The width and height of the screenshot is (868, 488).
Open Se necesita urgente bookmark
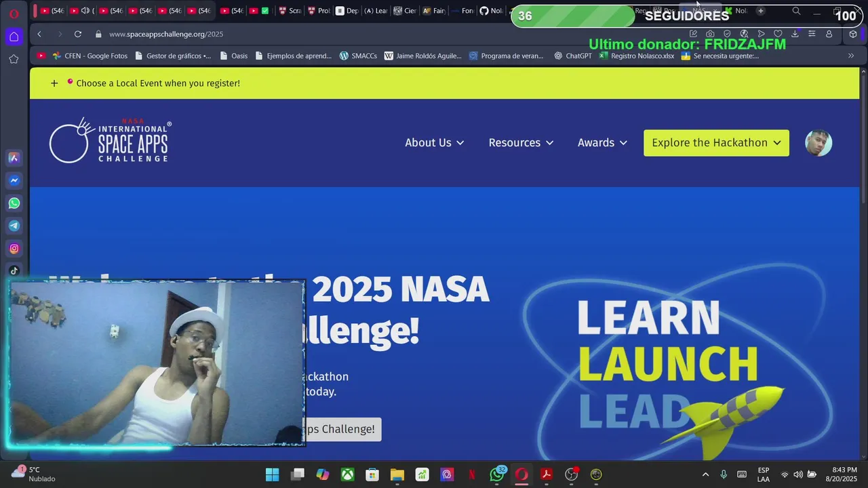[x=720, y=56]
